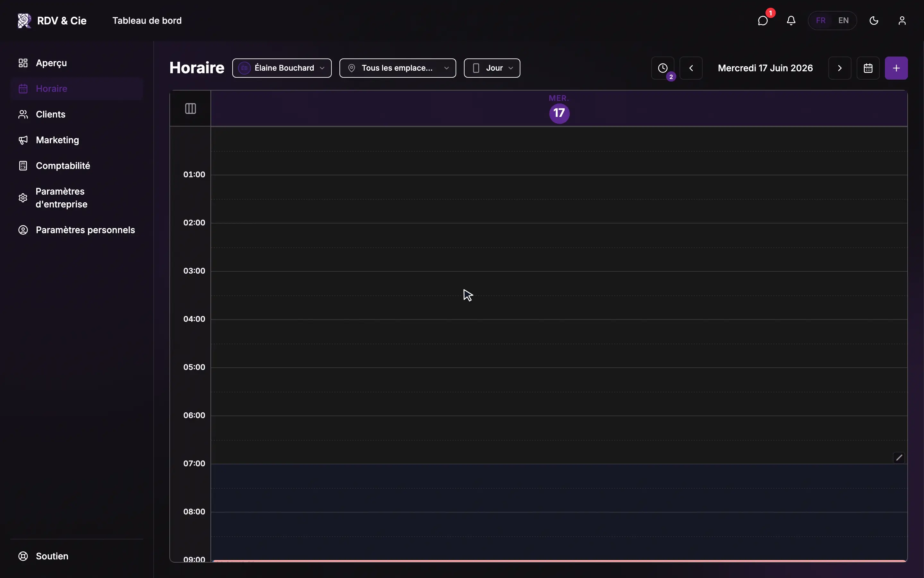Go to next day arrow

840,68
